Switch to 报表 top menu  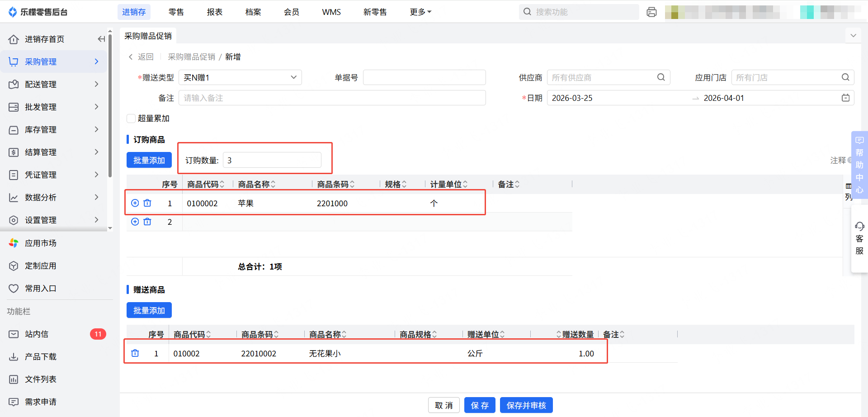pos(215,12)
